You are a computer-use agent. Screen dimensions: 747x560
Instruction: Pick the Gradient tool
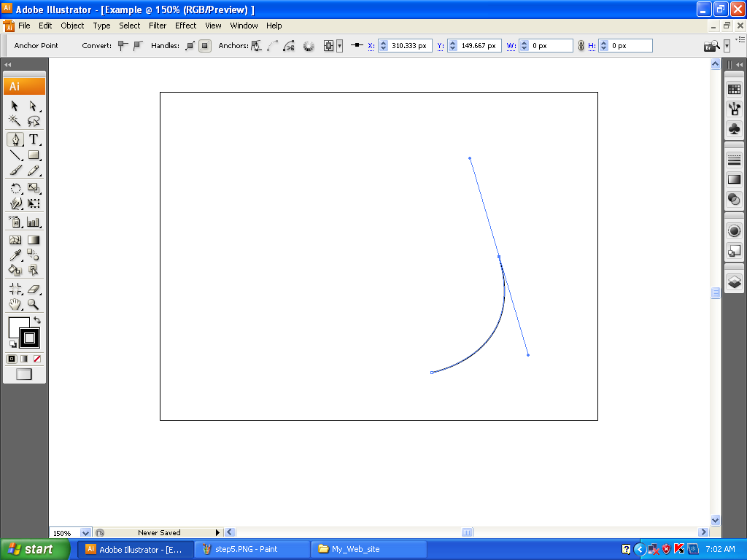point(33,240)
